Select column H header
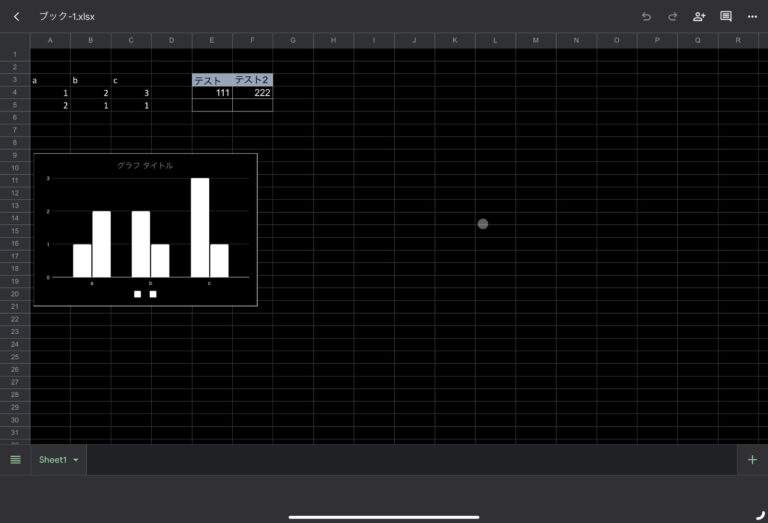Viewport: 768px width, 523px height. coord(333,40)
